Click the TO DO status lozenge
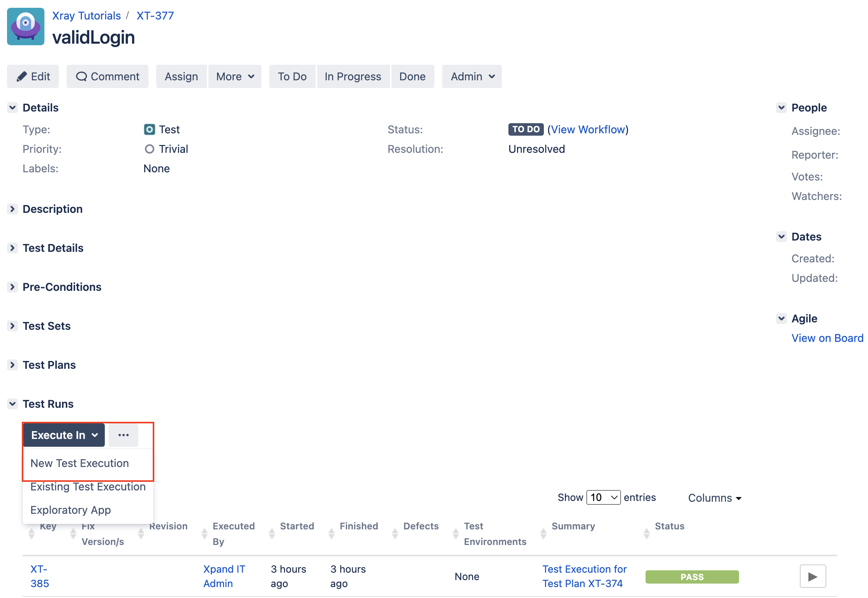 tap(526, 129)
